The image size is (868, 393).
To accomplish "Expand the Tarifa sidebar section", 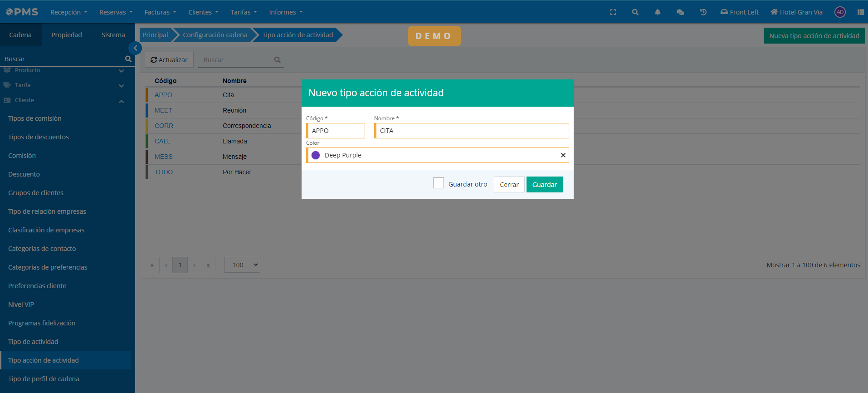I will [121, 85].
